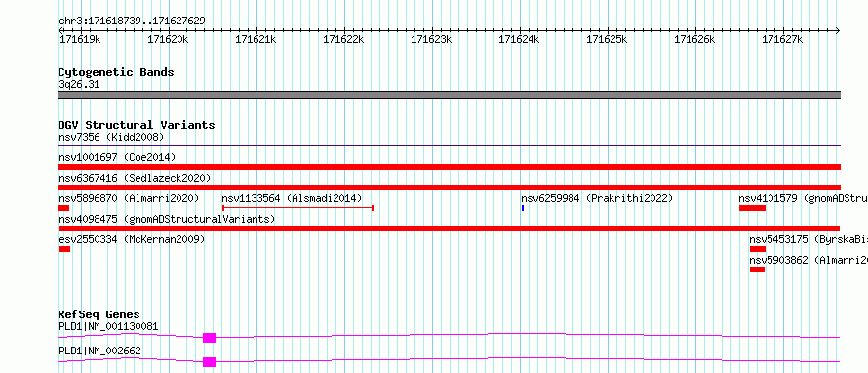Click the 'nsv4098475 (gnomADStructuralVariants)' label

click(x=167, y=219)
